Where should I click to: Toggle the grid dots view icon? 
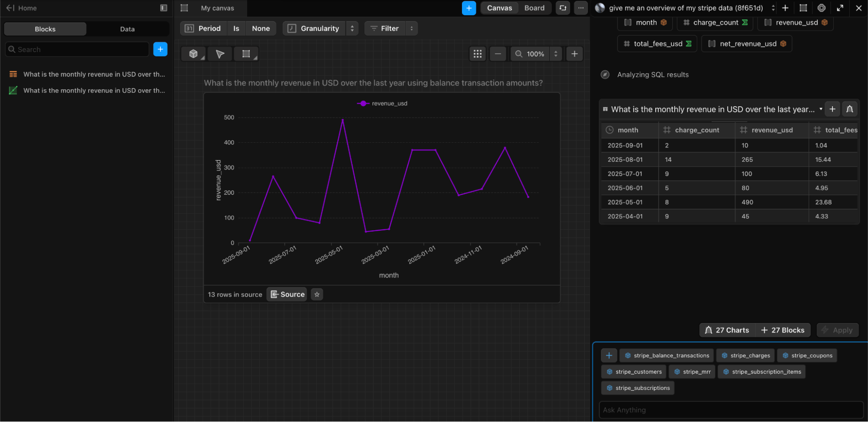478,54
